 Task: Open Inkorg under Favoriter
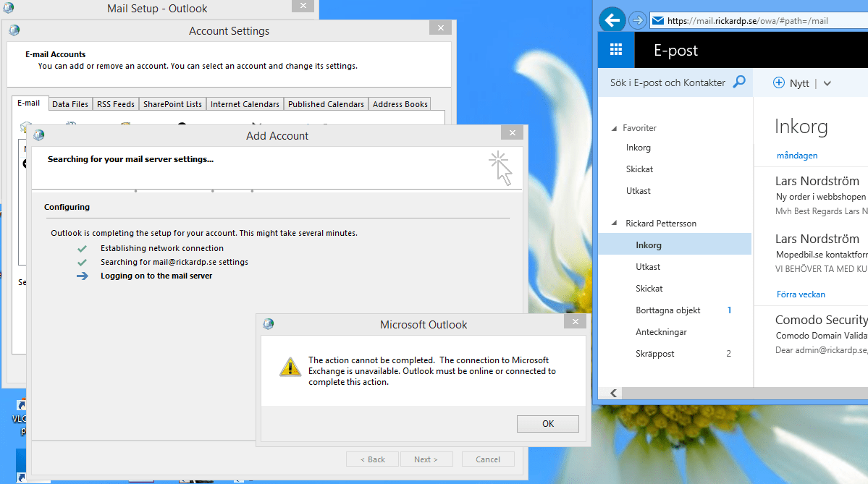639,148
